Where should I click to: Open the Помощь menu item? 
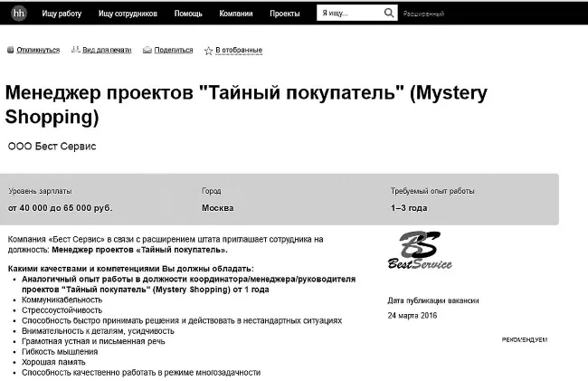coord(188,14)
